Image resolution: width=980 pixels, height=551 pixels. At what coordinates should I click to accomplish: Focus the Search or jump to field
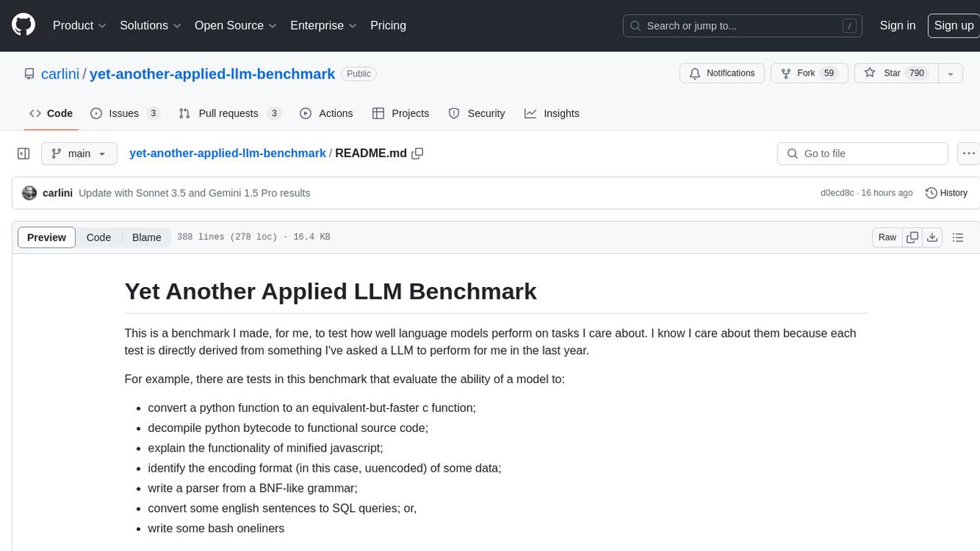click(744, 25)
